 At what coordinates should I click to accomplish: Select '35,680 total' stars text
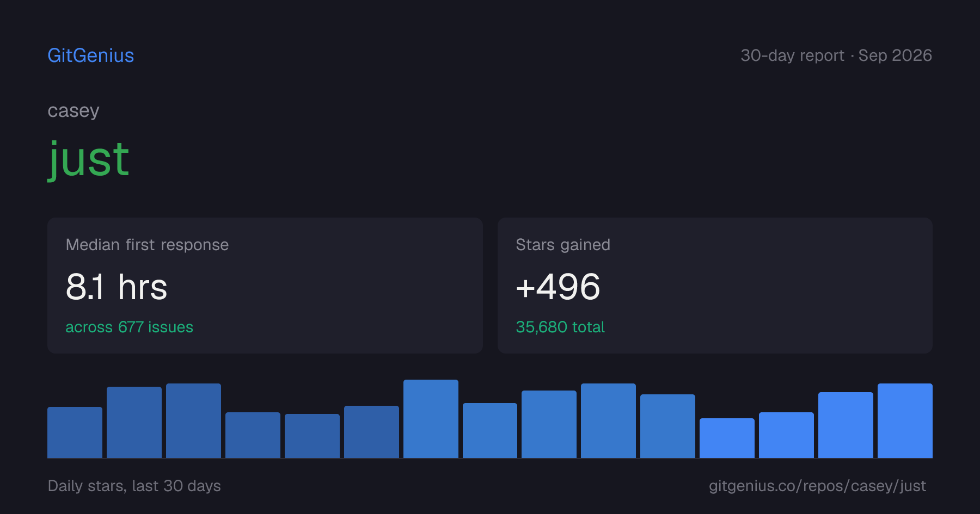tap(560, 327)
